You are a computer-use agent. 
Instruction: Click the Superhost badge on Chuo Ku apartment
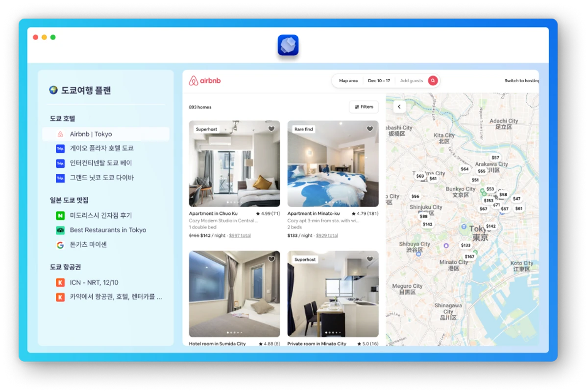[206, 129]
